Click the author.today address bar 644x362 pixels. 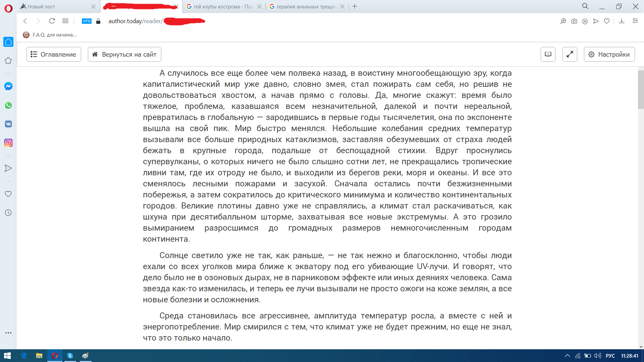(x=268, y=21)
